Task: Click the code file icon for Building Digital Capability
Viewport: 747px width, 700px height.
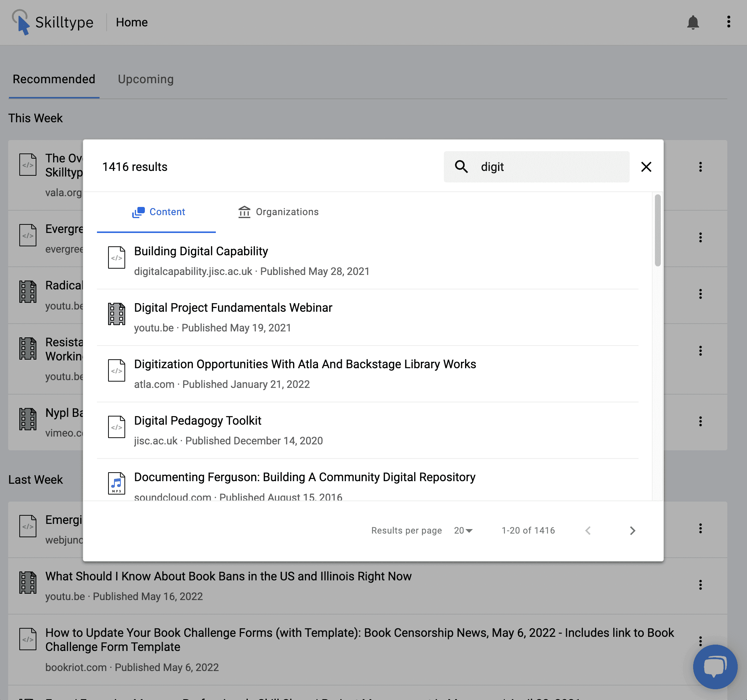Action: click(x=117, y=257)
